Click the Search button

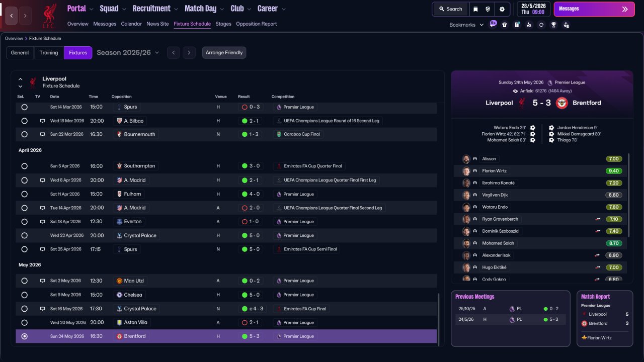450,9
